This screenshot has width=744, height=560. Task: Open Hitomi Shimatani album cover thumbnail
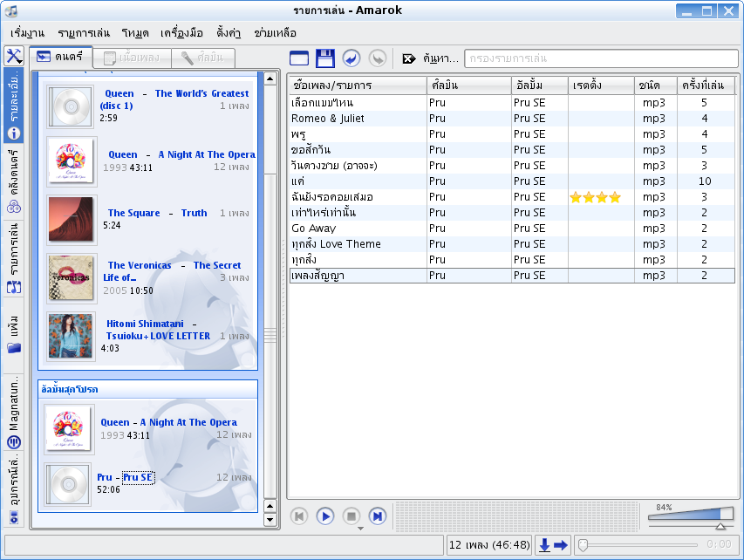tap(71, 336)
